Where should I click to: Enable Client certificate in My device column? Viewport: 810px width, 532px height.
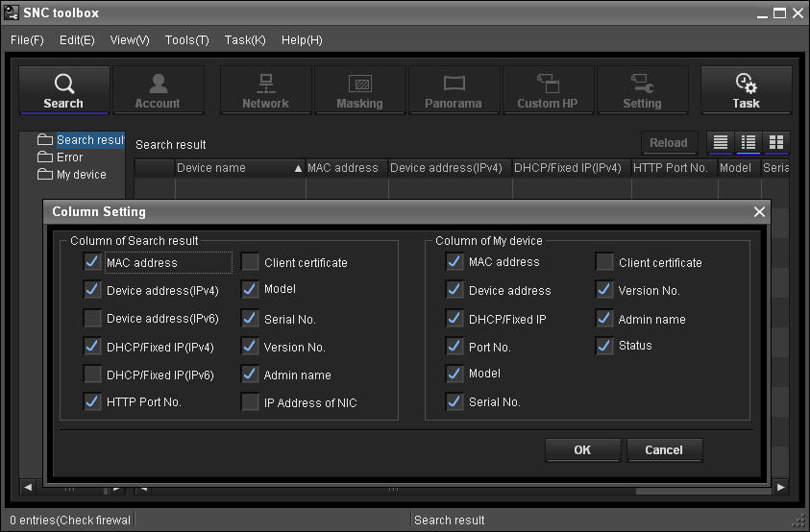coord(604,262)
